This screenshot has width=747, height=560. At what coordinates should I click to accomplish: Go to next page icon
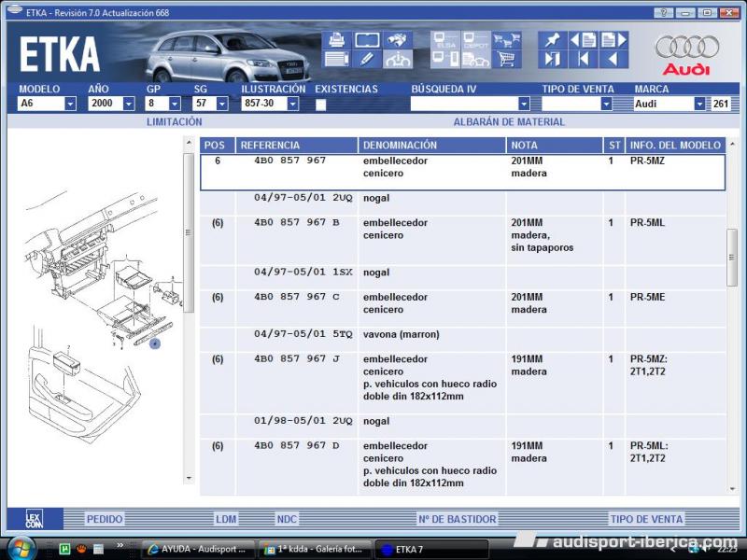613,40
